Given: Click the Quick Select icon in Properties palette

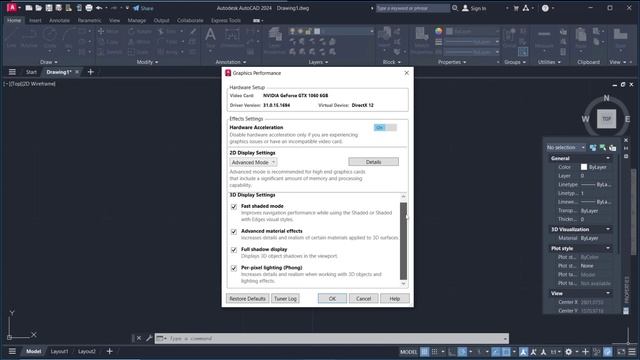Looking at the screenshot, I should [x=613, y=147].
